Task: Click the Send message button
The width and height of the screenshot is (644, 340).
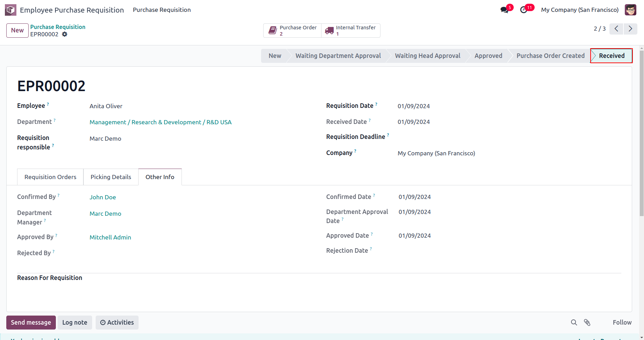Action: click(x=31, y=323)
